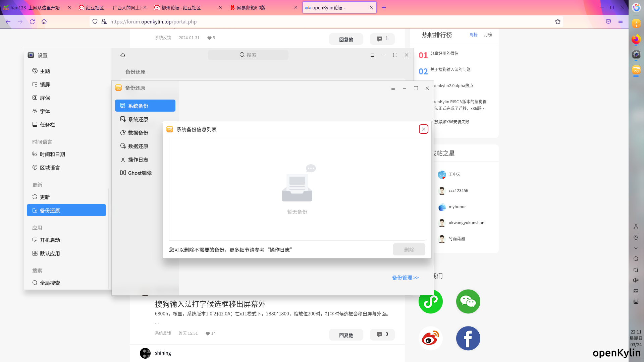Open Firefox from the side dock
Viewport: 644px width, 362px height.
pos(636,40)
